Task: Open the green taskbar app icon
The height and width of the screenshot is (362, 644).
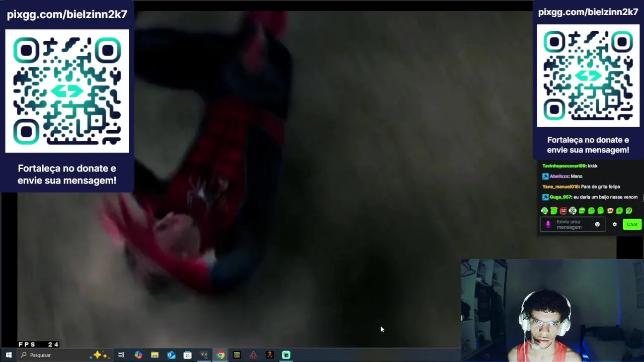Action: 286,355
